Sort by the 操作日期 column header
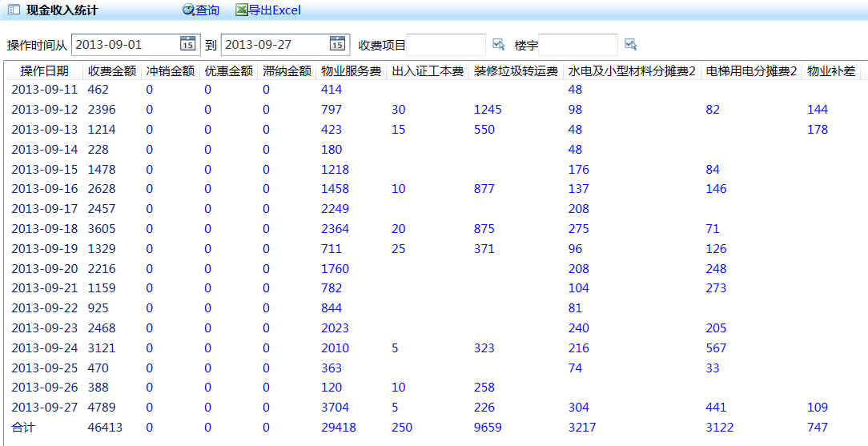This screenshot has width=868, height=446. 44,70
